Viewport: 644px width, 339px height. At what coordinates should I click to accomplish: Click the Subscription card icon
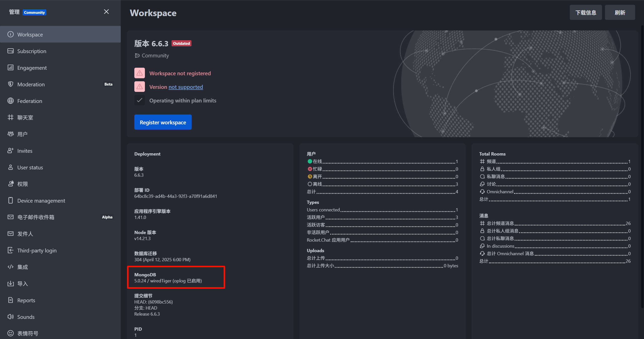coord(11,51)
